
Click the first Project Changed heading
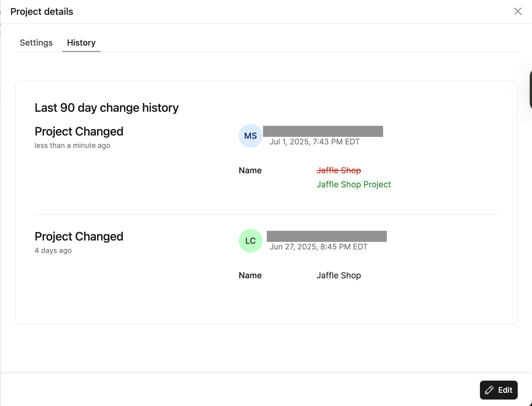pyautogui.click(x=79, y=131)
